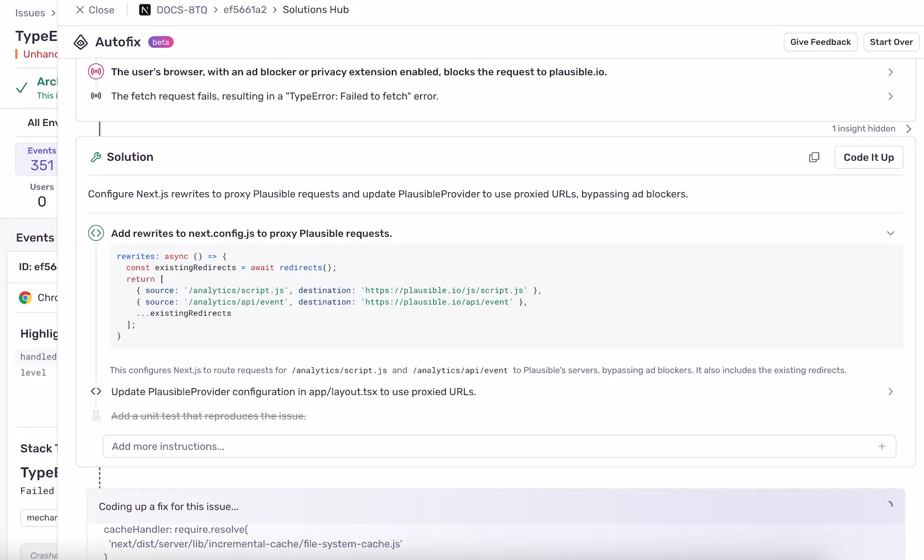Close the Autofix drawer with X Close
Viewport: 924px width, 560px height.
[95, 10]
